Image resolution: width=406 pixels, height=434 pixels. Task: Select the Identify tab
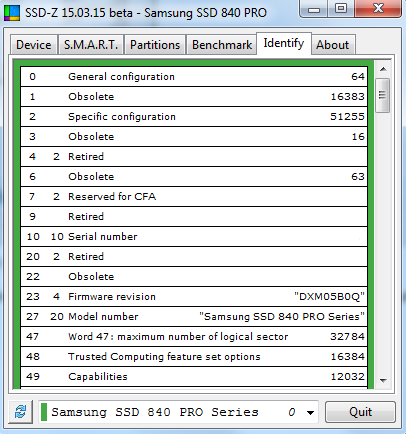point(284,43)
